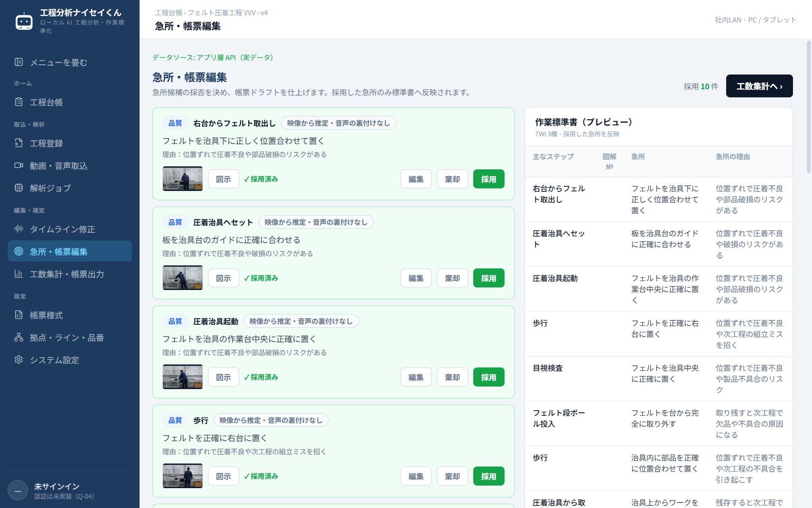This screenshot has height=508, width=812.
Task: Click 図示 on 歩行 card
Action: (x=223, y=476)
